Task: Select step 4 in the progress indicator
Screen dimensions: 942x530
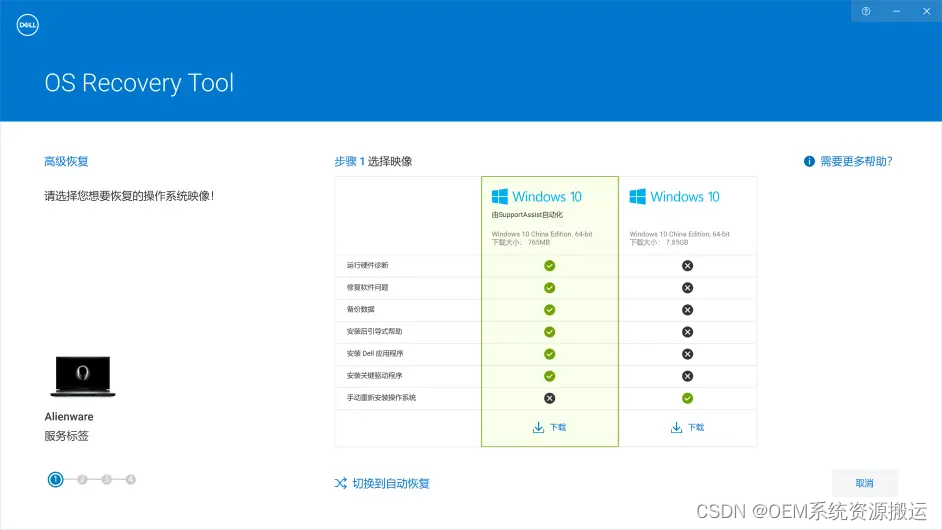Action: (130, 480)
